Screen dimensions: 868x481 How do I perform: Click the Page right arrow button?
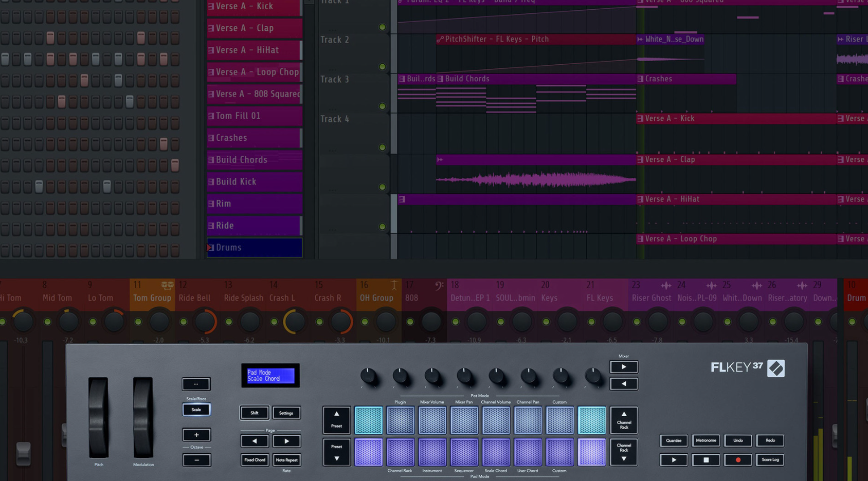point(286,441)
